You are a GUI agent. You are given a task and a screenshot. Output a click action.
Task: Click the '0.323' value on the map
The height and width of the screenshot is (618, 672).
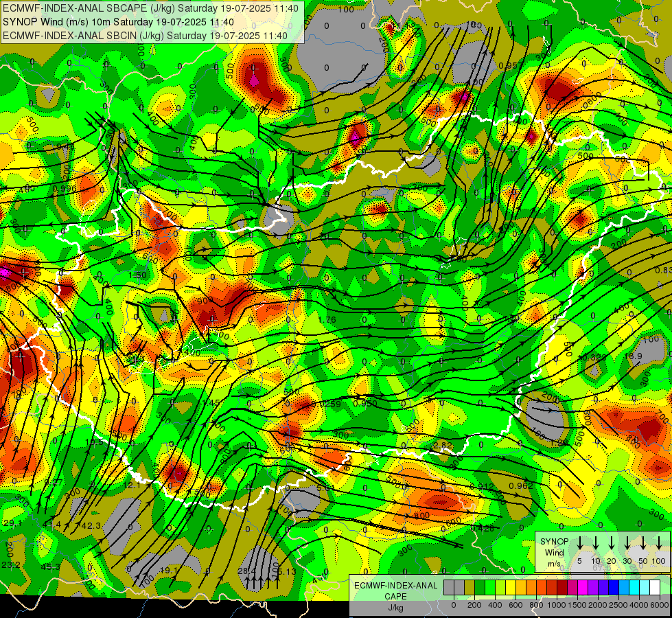click(594, 357)
